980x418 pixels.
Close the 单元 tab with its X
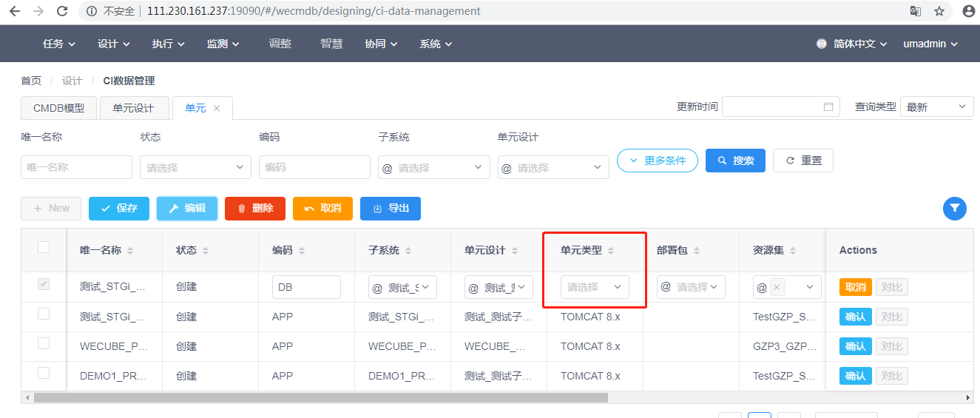point(217,108)
